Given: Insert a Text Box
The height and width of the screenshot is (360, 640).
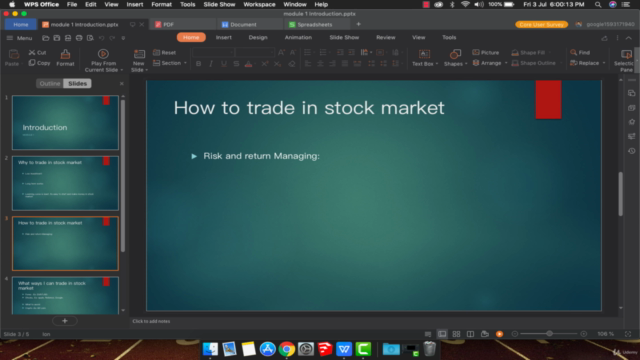Looking at the screenshot, I should 424,58.
